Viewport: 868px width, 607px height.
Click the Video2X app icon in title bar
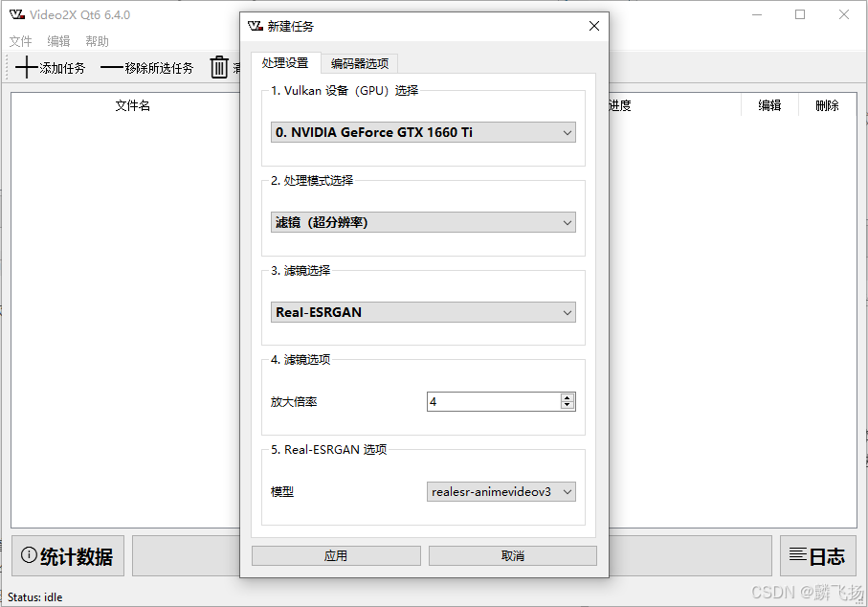[17, 14]
